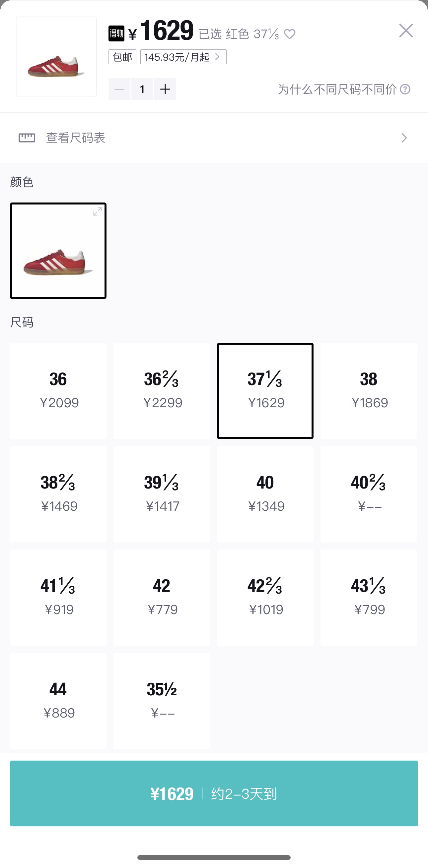Open 查看尺码表 row chevron
The image size is (428, 868).
[404, 138]
